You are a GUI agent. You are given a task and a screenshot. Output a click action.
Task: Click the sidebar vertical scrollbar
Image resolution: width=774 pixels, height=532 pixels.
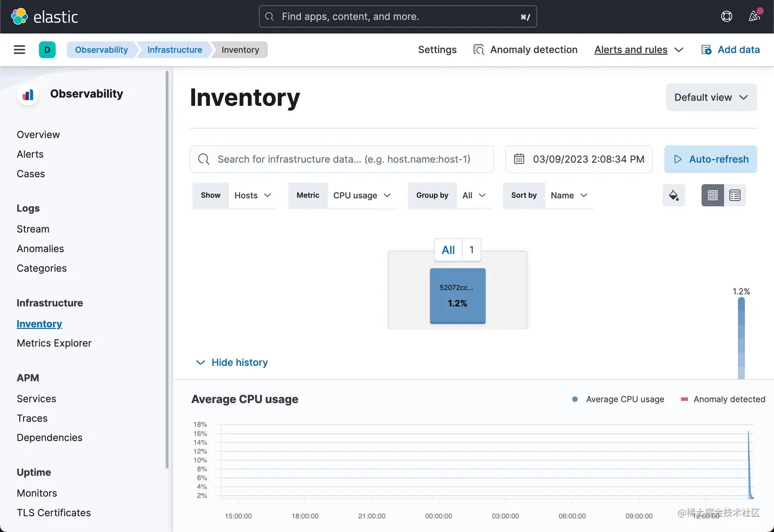167,270
